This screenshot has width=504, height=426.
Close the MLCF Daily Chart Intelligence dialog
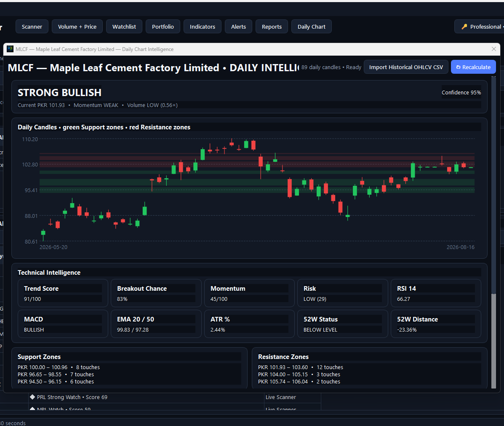494,49
